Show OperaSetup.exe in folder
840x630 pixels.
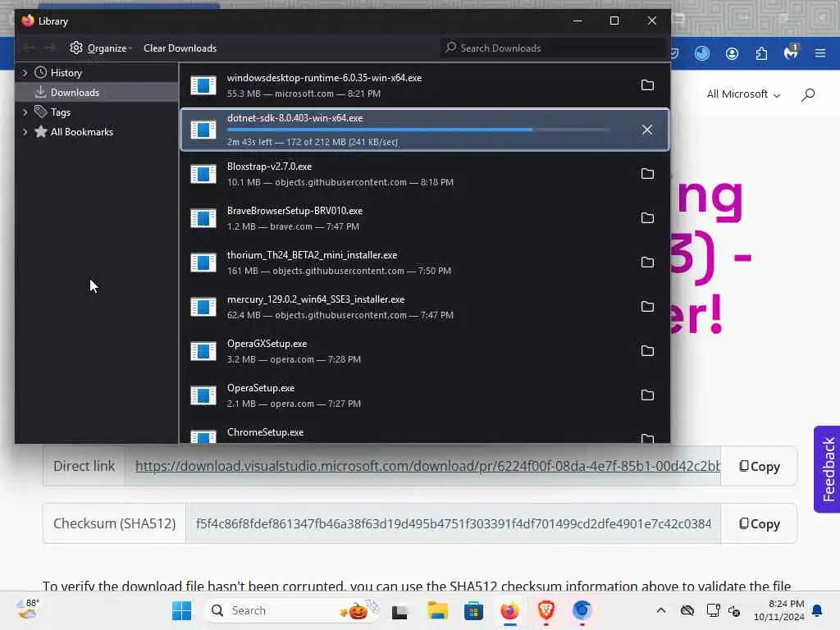coord(647,395)
